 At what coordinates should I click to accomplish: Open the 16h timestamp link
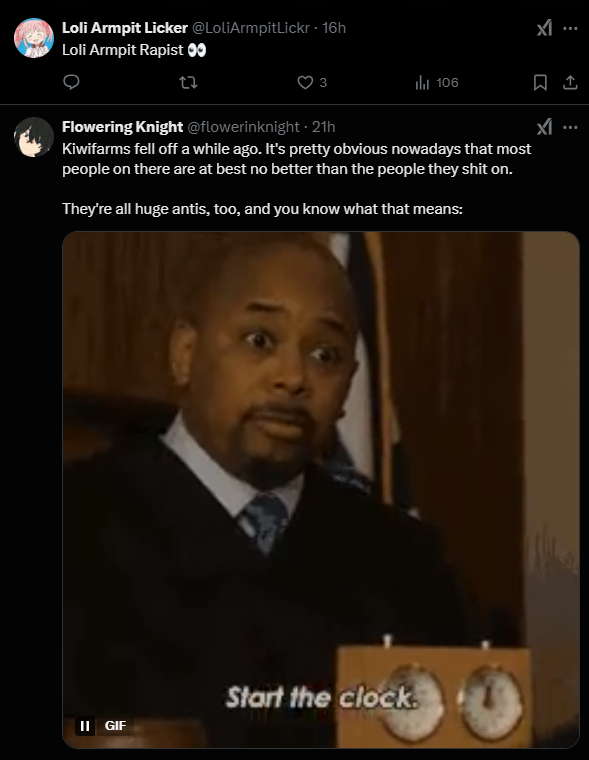(334, 28)
